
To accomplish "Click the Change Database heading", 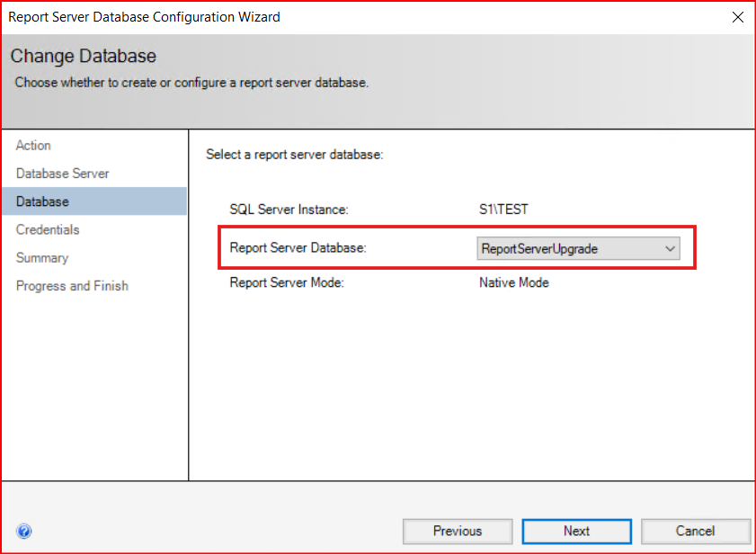I will coord(84,57).
